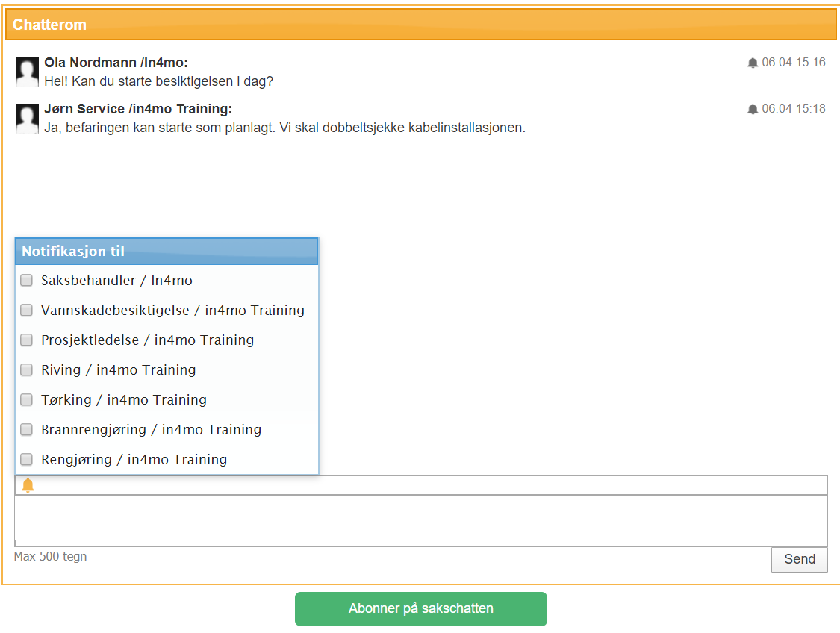This screenshot has width=840, height=633.
Task: Focus the chat message text area
Action: [x=420, y=520]
